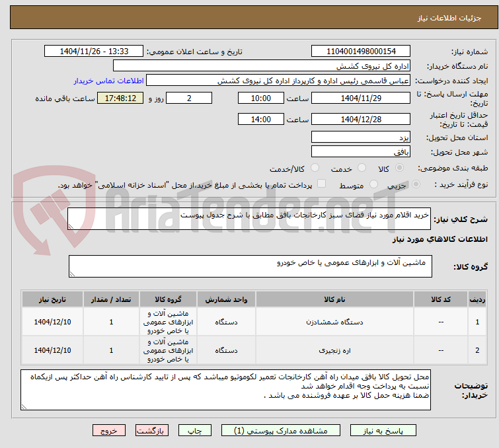Image resolution: width=499 pixels, height=448 pixels.
Task: Click the unit 'دستگاه' cell in row 1
Action: [226, 322]
